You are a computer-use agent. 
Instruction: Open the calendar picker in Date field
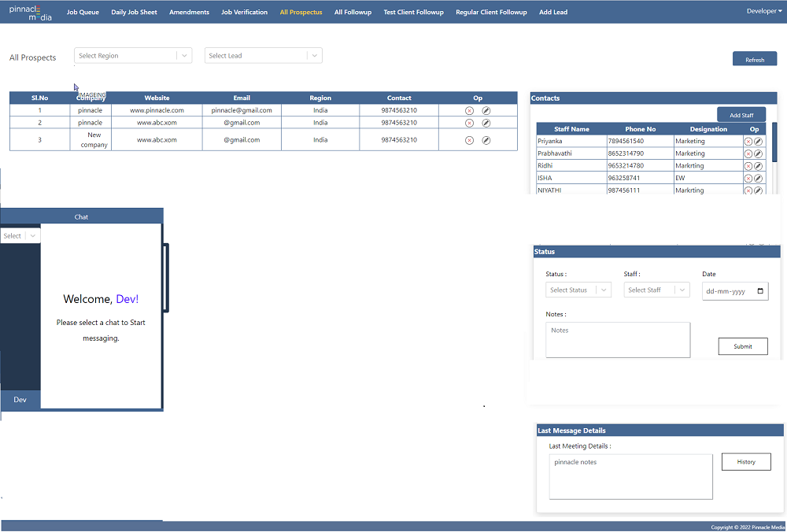point(759,291)
